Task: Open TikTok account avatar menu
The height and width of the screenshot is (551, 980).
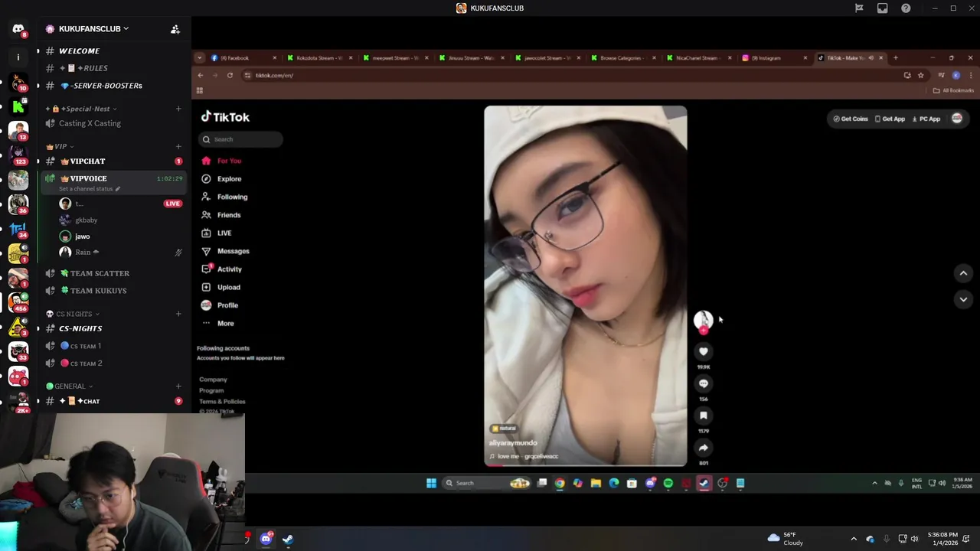Action: click(956, 119)
